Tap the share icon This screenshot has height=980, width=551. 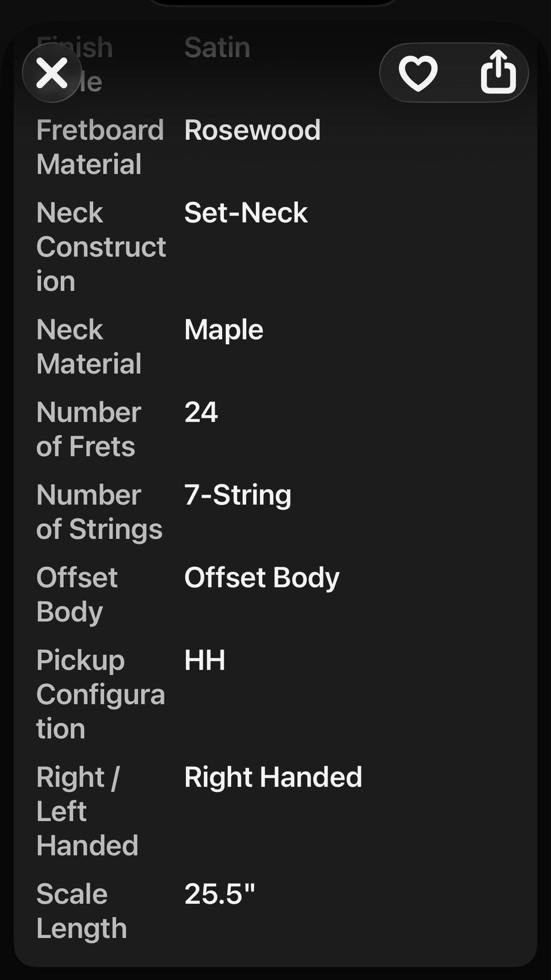[498, 72]
